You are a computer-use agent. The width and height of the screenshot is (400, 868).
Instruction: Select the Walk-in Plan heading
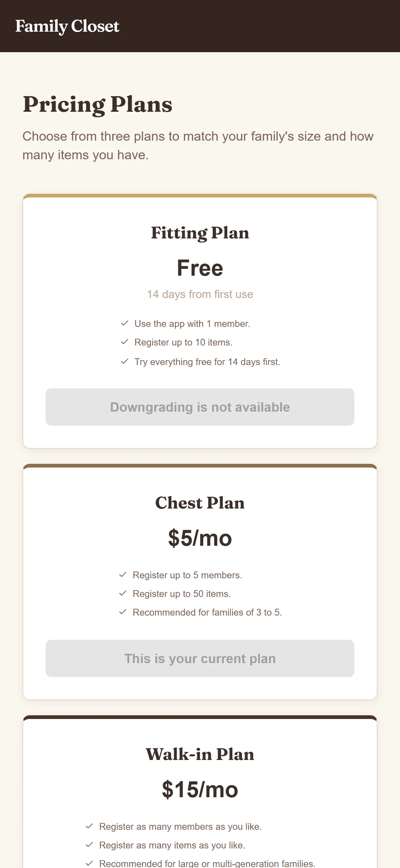point(200,754)
